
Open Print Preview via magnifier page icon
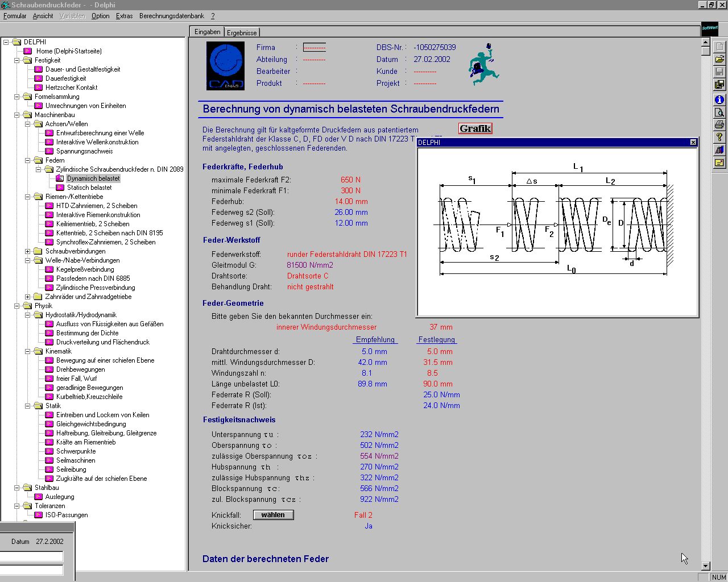719,112
